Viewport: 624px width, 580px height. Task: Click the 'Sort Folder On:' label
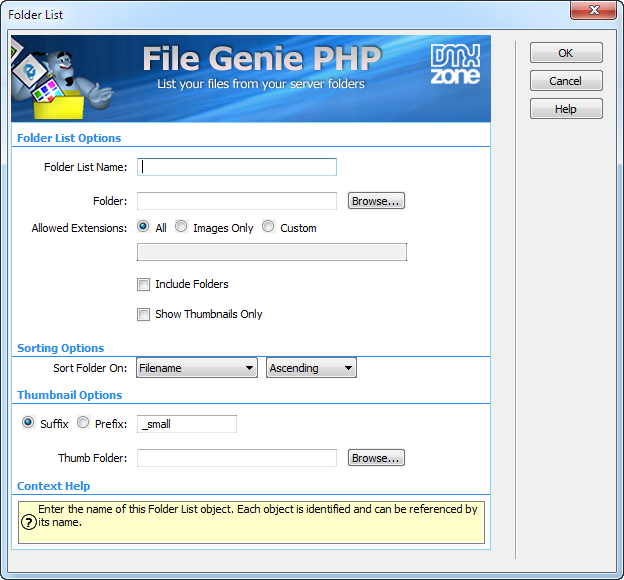(x=90, y=368)
